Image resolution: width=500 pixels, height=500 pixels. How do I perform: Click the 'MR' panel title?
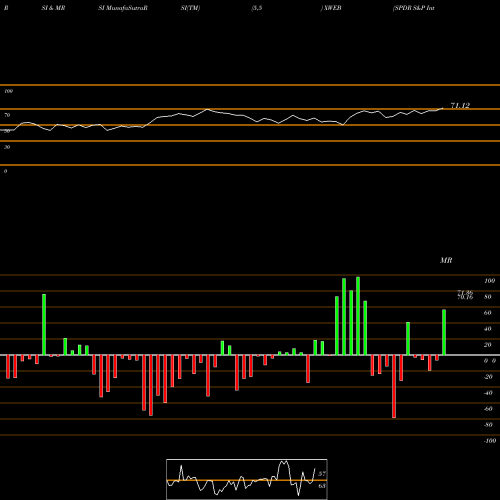coord(446,260)
